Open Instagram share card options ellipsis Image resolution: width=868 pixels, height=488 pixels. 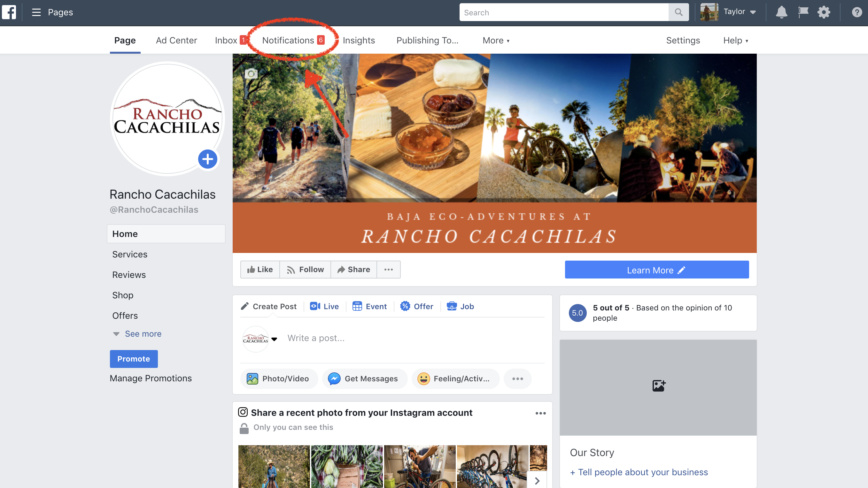(x=540, y=413)
